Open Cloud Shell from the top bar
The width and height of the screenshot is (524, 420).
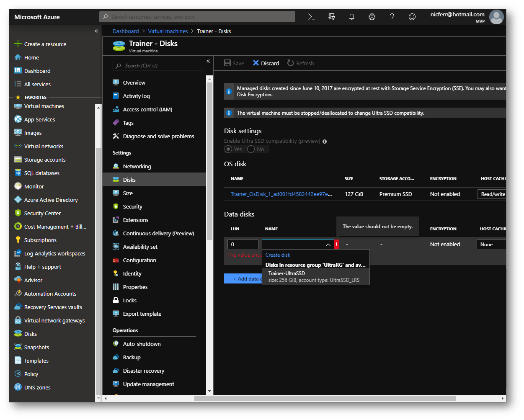(x=311, y=17)
